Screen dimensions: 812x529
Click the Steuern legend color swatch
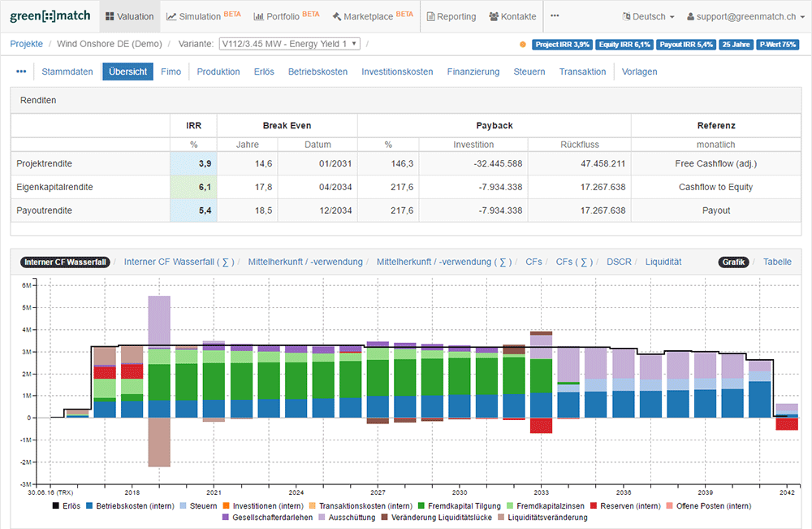click(x=184, y=505)
